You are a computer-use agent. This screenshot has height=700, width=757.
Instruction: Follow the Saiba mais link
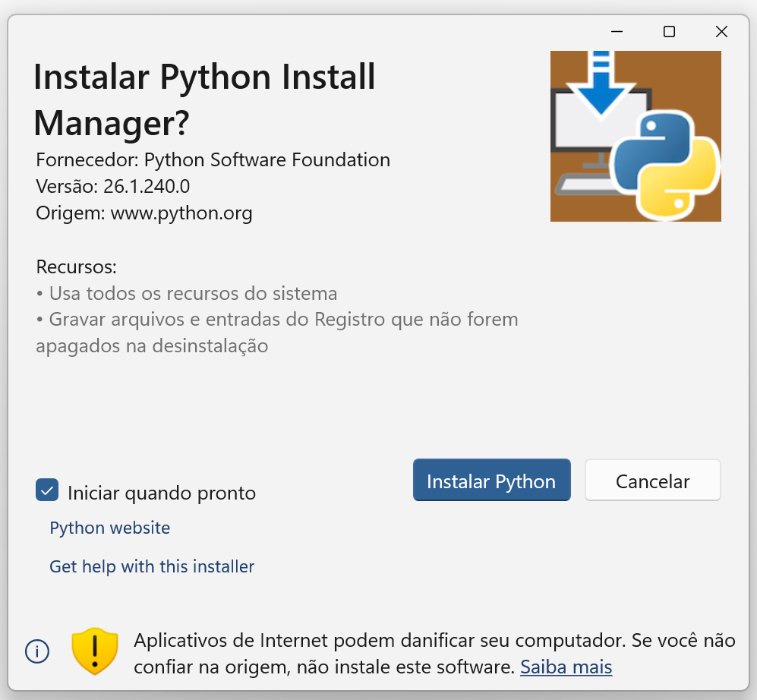point(566,667)
